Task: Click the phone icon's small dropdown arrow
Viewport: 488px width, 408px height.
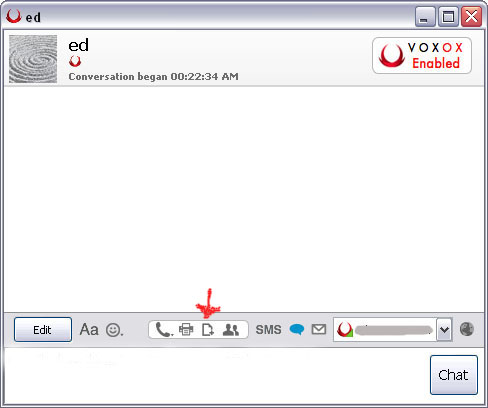Action: [172, 334]
